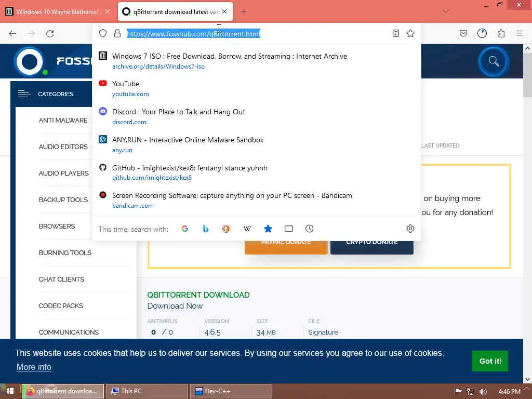Search with DuckDuckGo this time
This screenshot has width=532, height=399.
227,229
